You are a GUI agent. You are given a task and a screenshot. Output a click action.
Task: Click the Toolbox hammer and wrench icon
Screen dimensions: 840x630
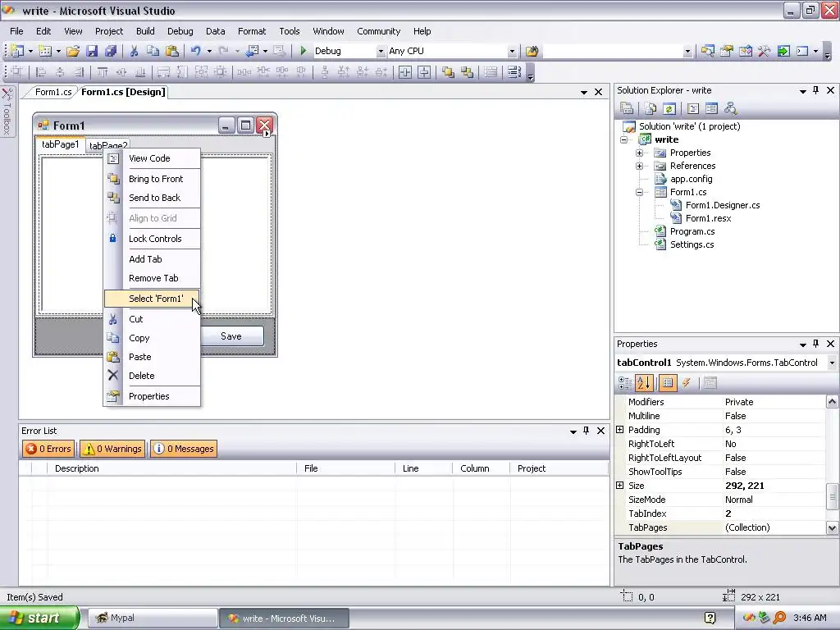[764, 51]
